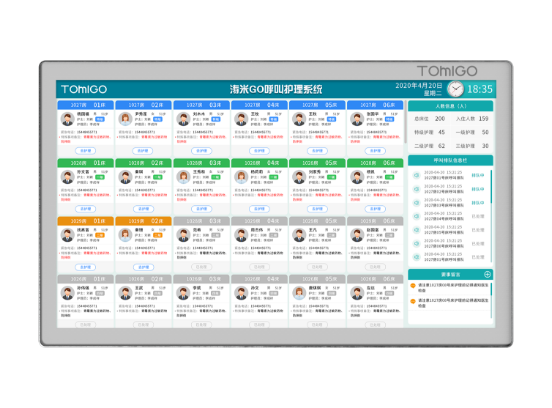Screen dimensions: 552x408
Task: Click the care button on green 02床 card
Action: pos(143,209)
